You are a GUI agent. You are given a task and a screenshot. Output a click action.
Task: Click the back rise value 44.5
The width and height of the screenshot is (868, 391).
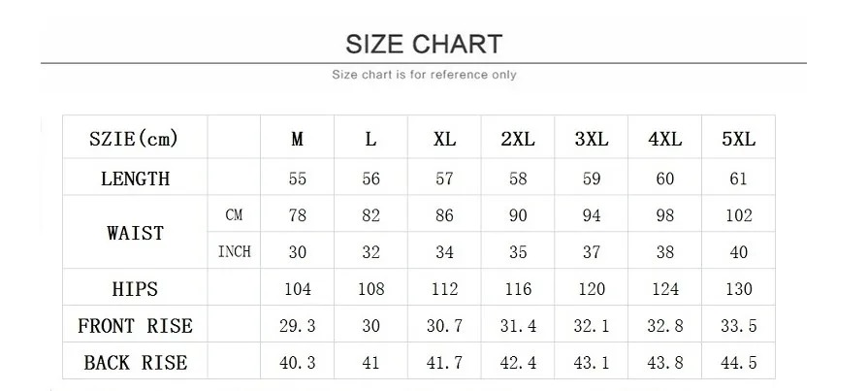(x=738, y=364)
